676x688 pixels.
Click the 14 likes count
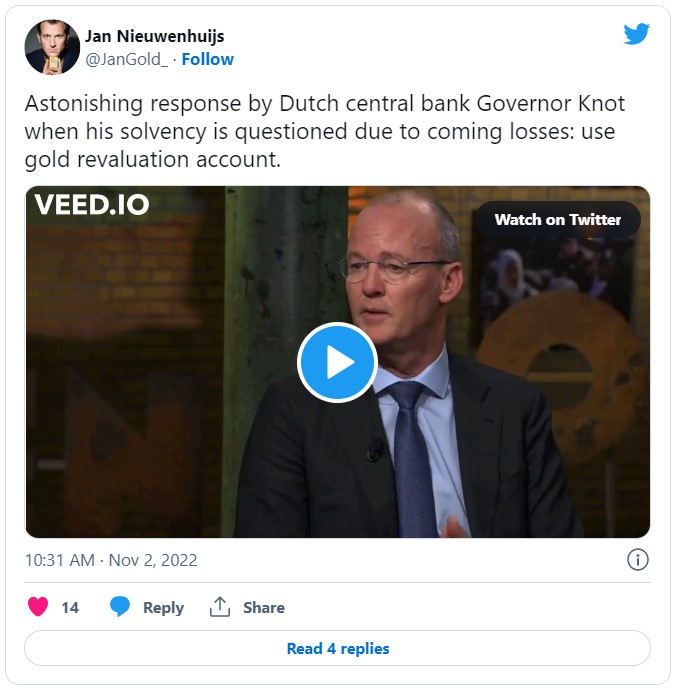coord(70,607)
